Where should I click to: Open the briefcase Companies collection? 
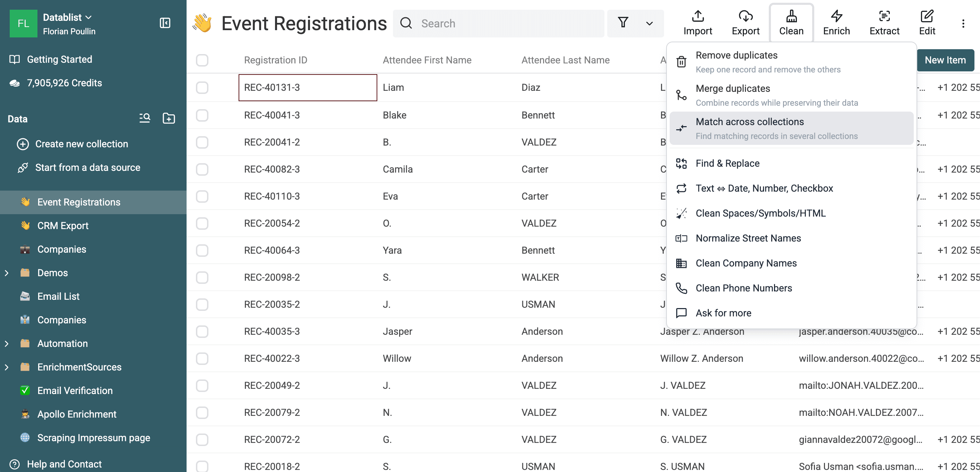tap(93, 249)
